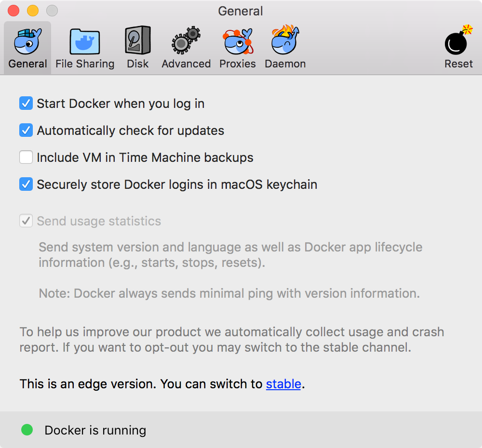The height and width of the screenshot is (448, 482).
Task: Open the Daemon flaming whale icon
Action: (x=285, y=40)
